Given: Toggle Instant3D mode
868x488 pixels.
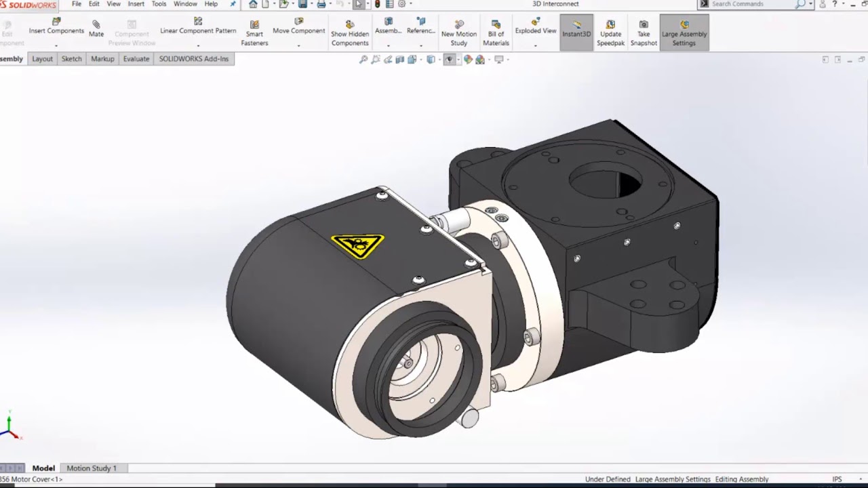Looking at the screenshot, I should pos(576,33).
